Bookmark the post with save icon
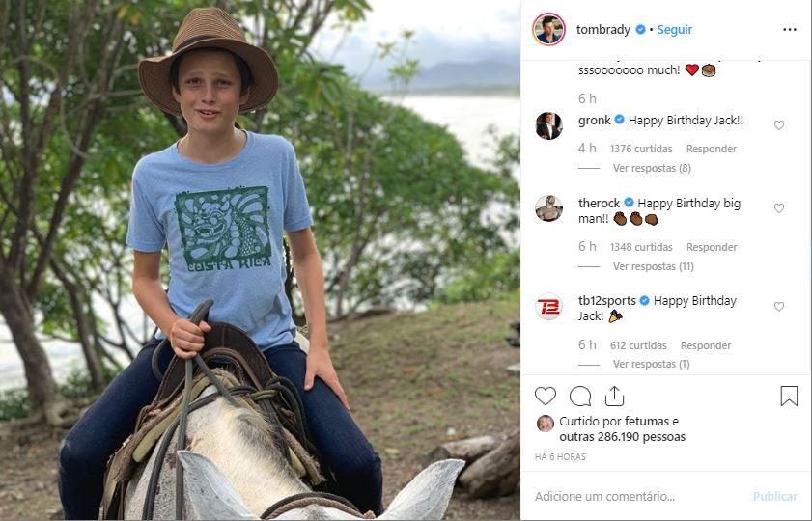Image resolution: width=812 pixels, height=521 pixels. pyautogui.click(x=789, y=396)
